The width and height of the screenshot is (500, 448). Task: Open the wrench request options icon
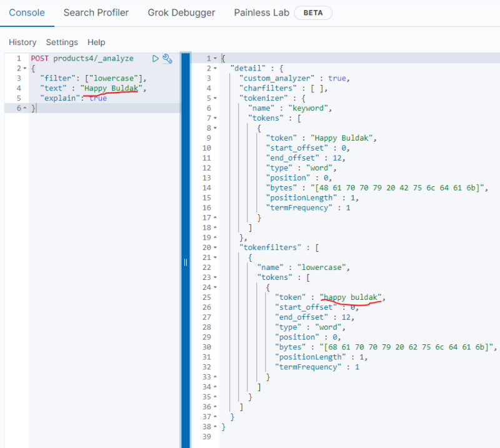(x=167, y=58)
